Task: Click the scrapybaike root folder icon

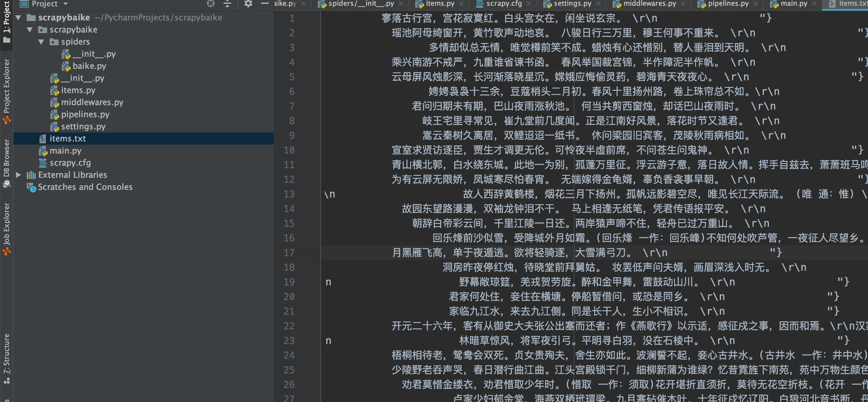Action: [x=31, y=18]
